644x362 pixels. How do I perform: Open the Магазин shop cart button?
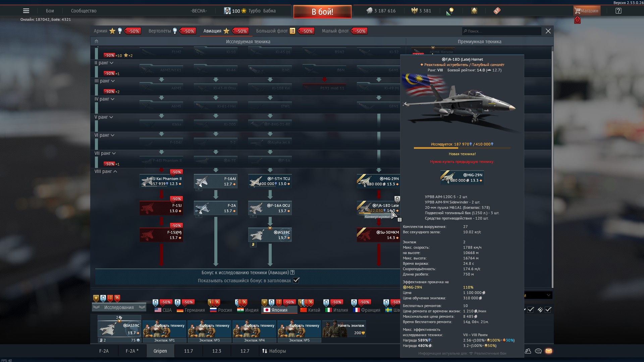pos(586,11)
